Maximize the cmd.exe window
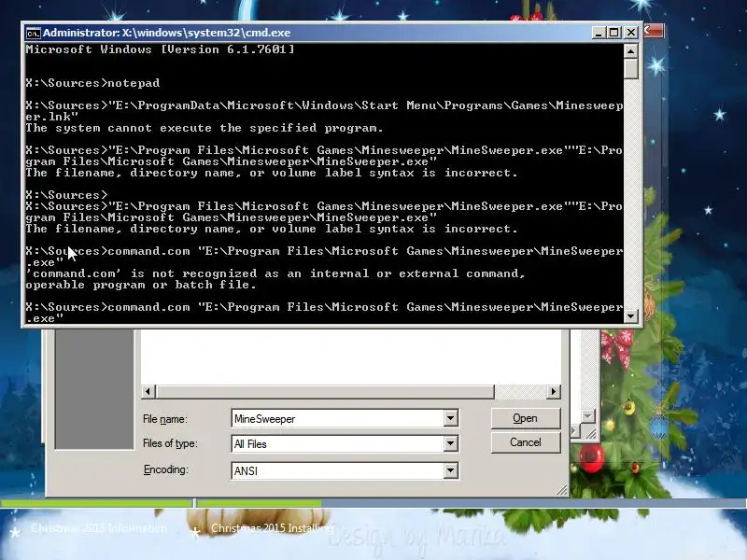The image size is (747, 560). click(614, 33)
